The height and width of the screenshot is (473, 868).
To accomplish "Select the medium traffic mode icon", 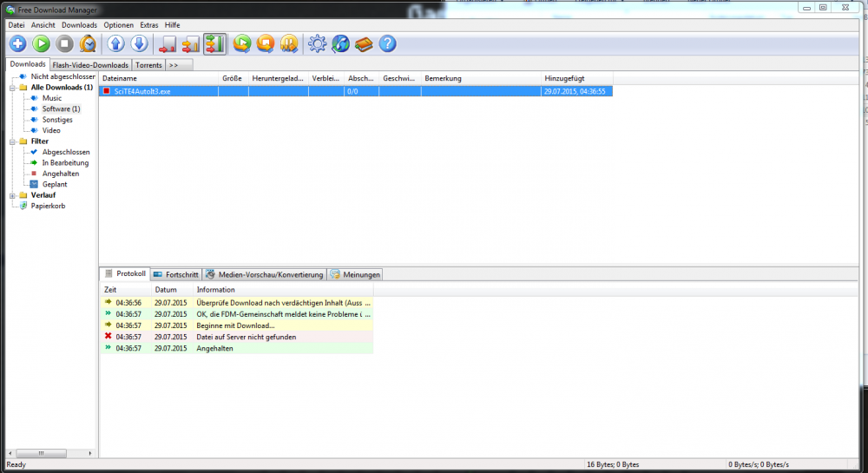I will point(190,44).
